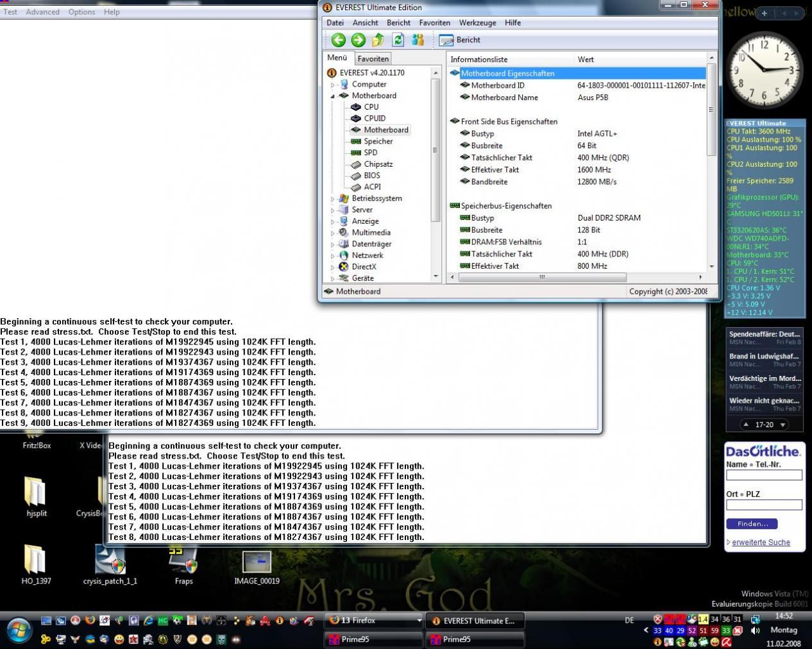Image resolution: width=812 pixels, height=649 pixels.
Task: Show hidden tray icons chevron
Action: [x=646, y=630]
